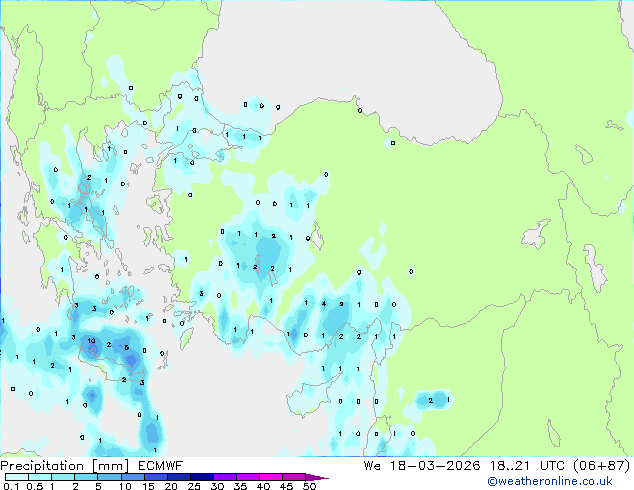Click the 'ECMWF' model label
Image resolution: width=634 pixels, height=490 pixels.
pyautogui.click(x=160, y=466)
